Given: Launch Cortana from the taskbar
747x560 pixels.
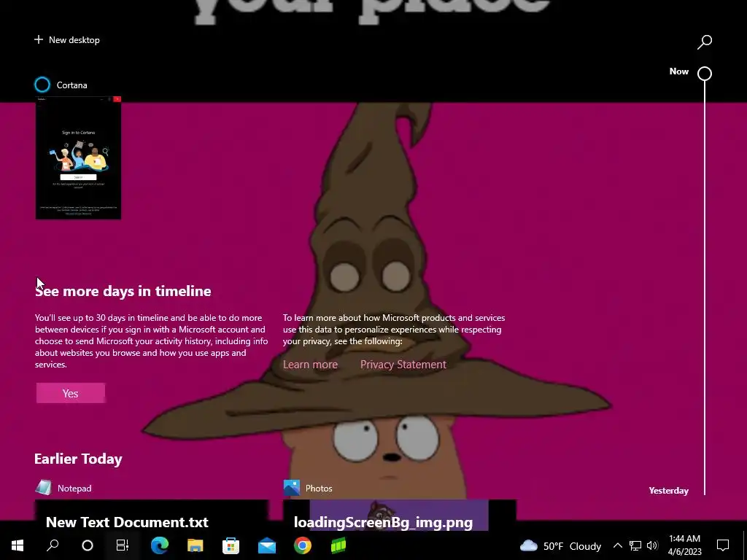Looking at the screenshot, I should click(x=88, y=545).
